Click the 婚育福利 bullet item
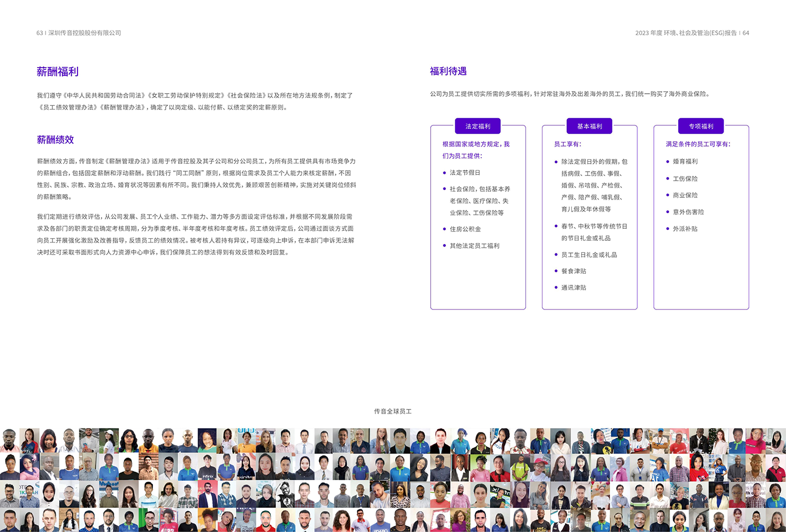Screen dimensions: 786x532 coord(685,162)
